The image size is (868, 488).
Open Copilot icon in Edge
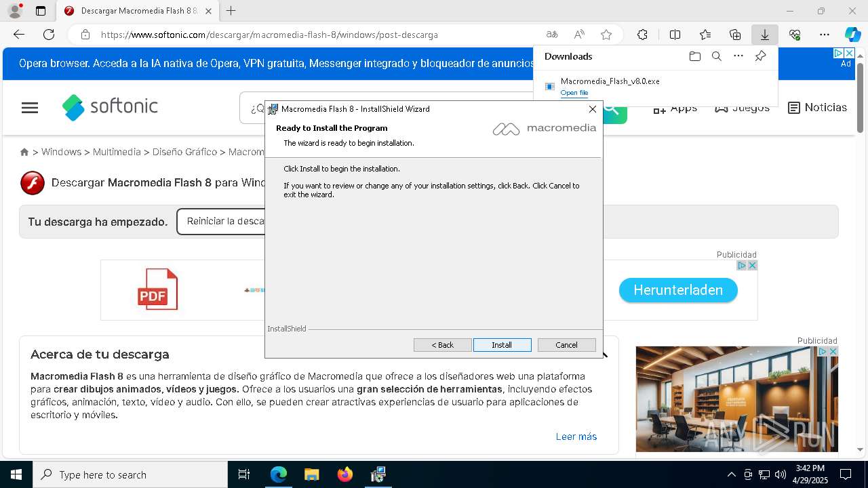tap(852, 35)
